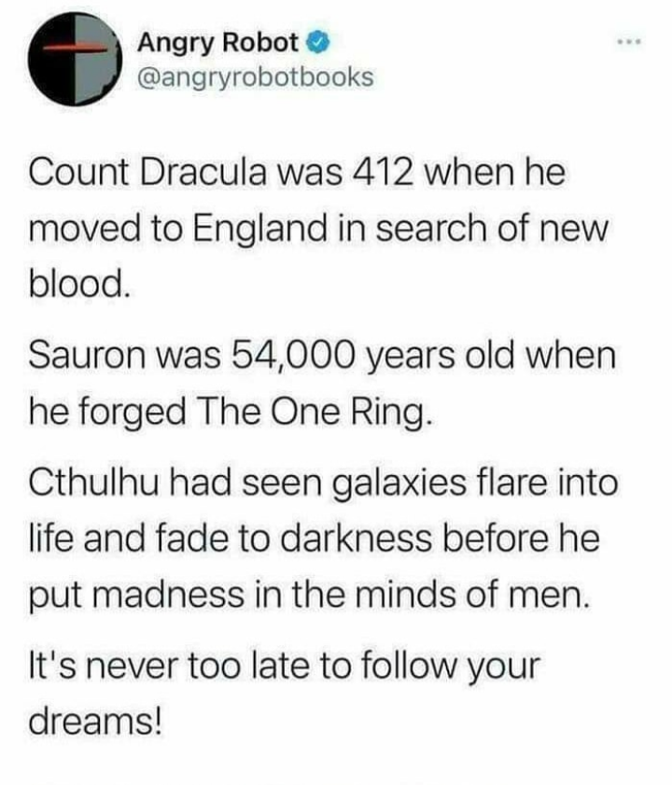The image size is (672, 785).
Task: Click the Angry Robot display name
Action: (x=217, y=43)
